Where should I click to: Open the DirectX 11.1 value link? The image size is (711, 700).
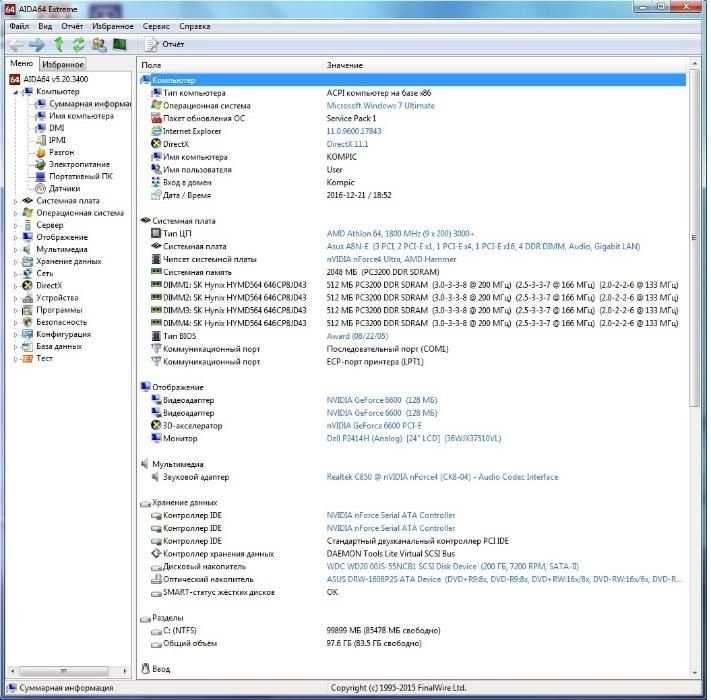[347, 144]
